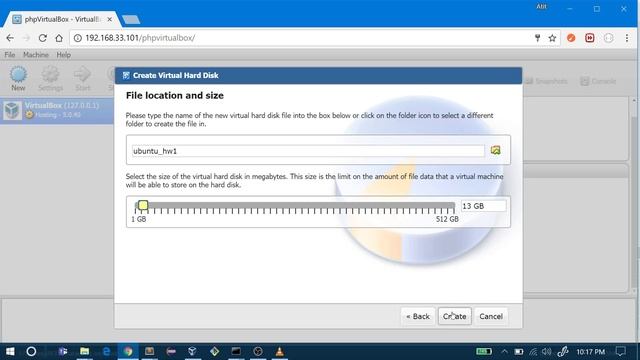Screen dimensions: 640x360
Task: Click the volume speaker tray icon
Action: [x=547, y=351]
